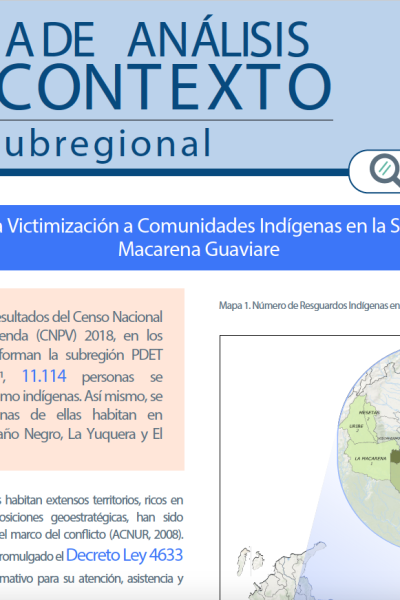Click the blue highlighted number 11.114
The width and height of the screenshot is (400, 600).
coord(44,376)
